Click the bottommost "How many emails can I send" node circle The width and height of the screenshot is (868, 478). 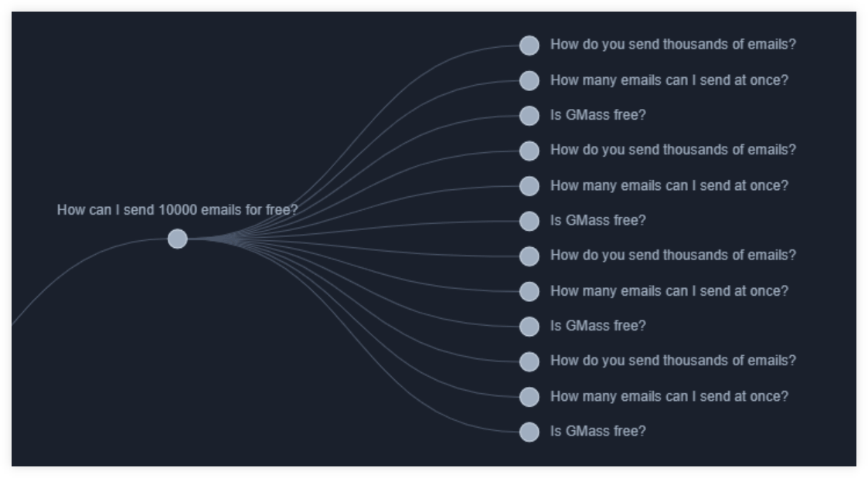tap(529, 397)
